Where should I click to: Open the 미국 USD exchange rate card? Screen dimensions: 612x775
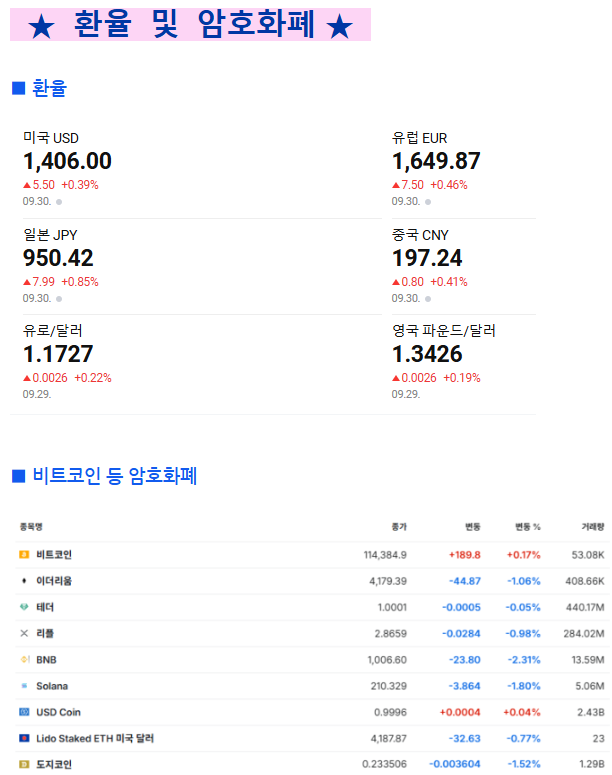(x=68, y=161)
